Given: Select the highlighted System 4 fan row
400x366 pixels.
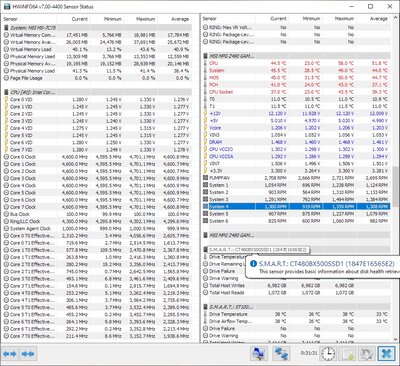Looking at the screenshot, I should pyautogui.click(x=296, y=207).
